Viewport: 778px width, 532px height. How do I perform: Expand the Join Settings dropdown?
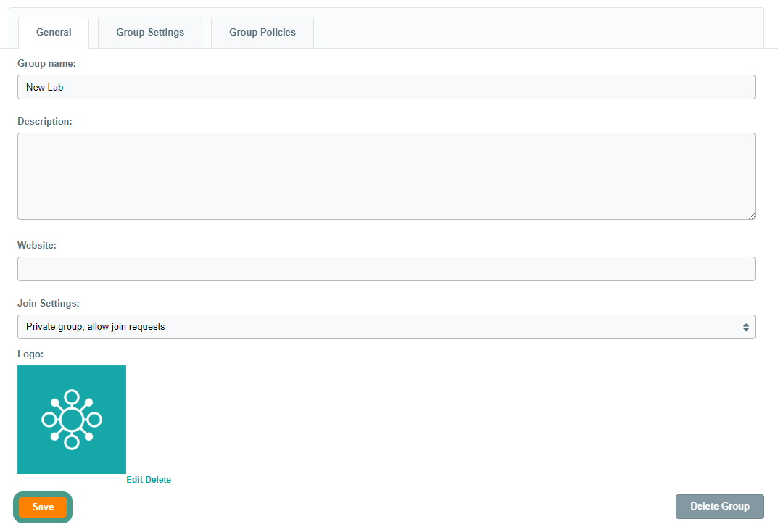pos(386,327)
